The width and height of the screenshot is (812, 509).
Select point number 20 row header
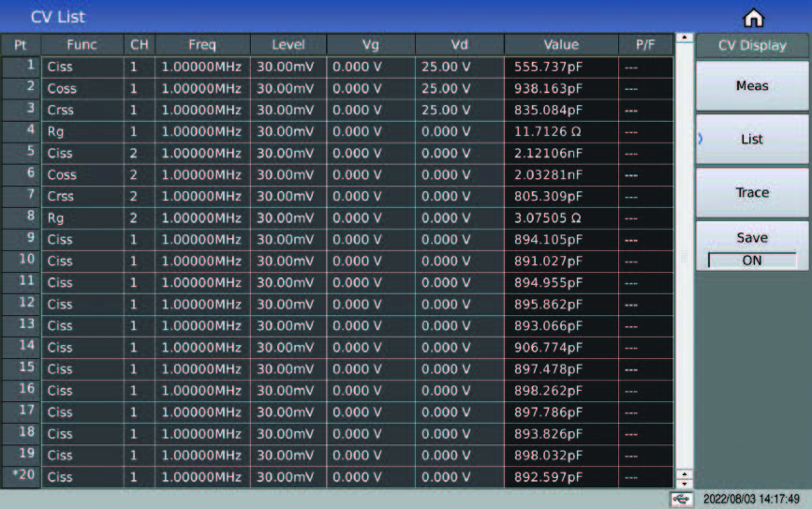coord(21,477)
